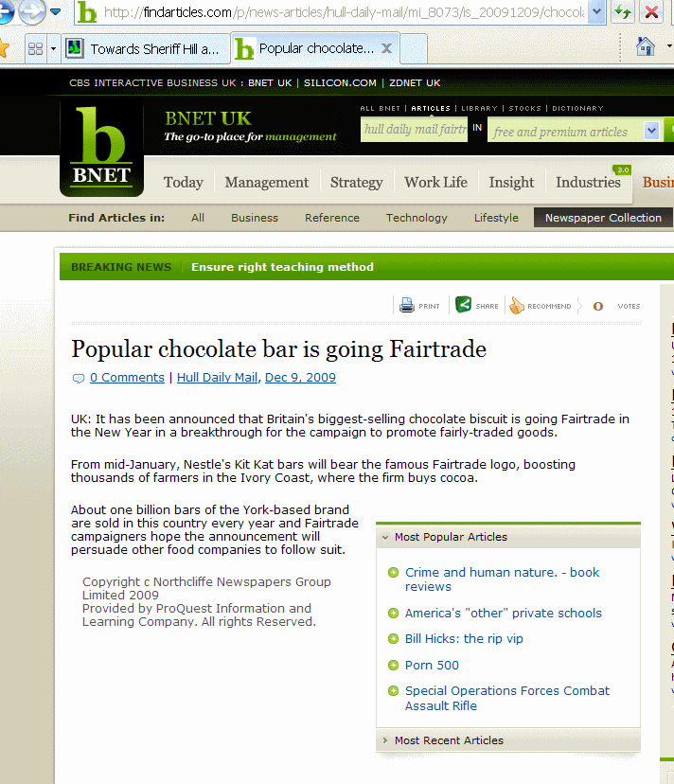
Task: Select the Popular chocolate tab
Action: click(316, 48)
